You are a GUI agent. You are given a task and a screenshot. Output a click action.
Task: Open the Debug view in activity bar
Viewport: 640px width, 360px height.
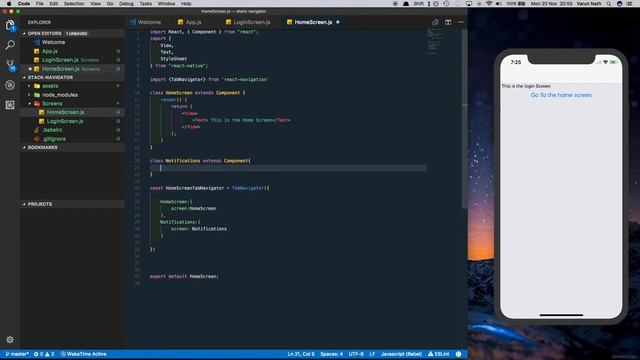[10, 85]
